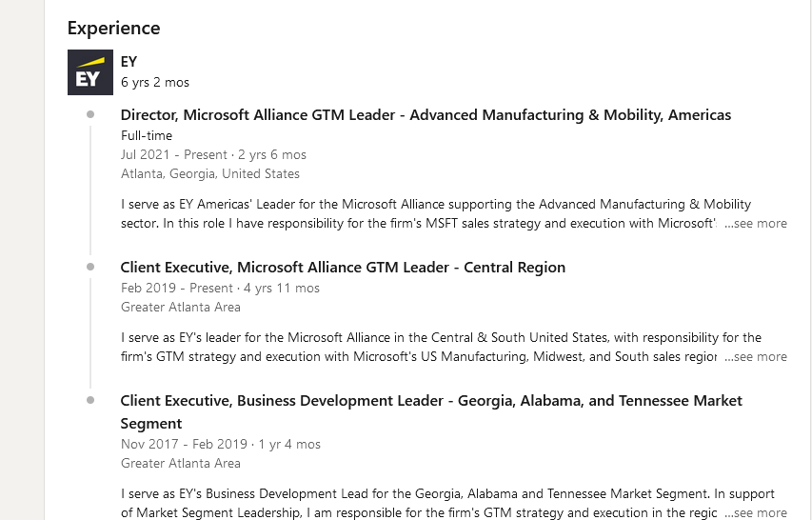
Task: Expand the Central Region description with see more
Action: pos(756,356)
